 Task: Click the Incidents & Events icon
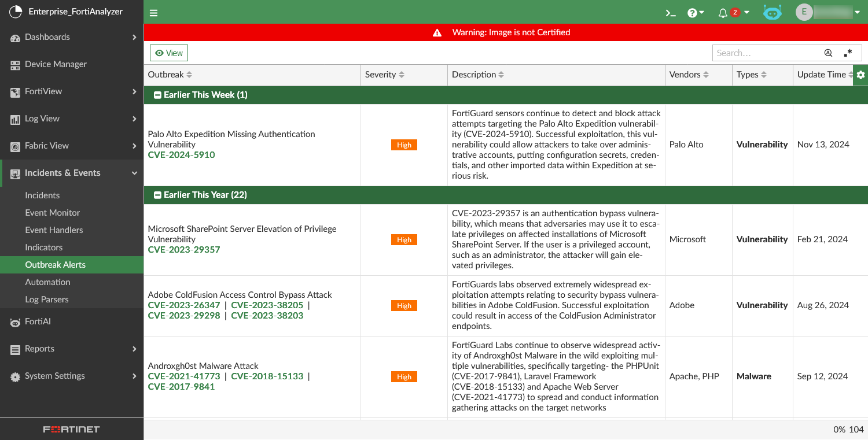pos(15,173)
